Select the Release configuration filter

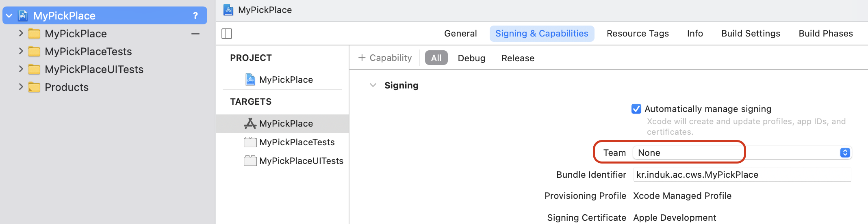pyautogui.click(x=518, y=58)
